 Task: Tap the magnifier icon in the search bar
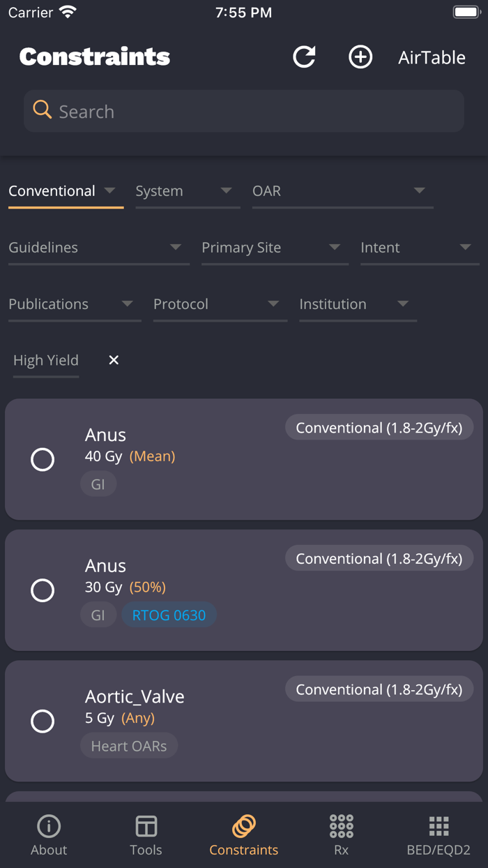click(43, 110)
